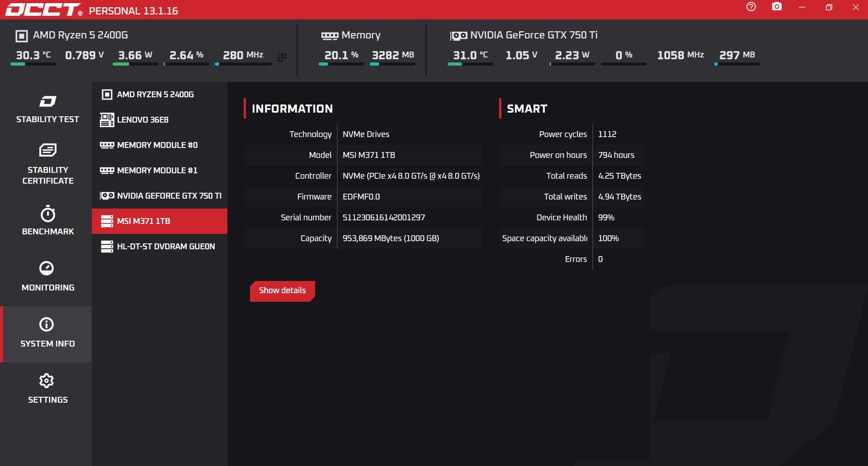Click the HL-DT-ST DVDRAM drive icon

point(107,247)
